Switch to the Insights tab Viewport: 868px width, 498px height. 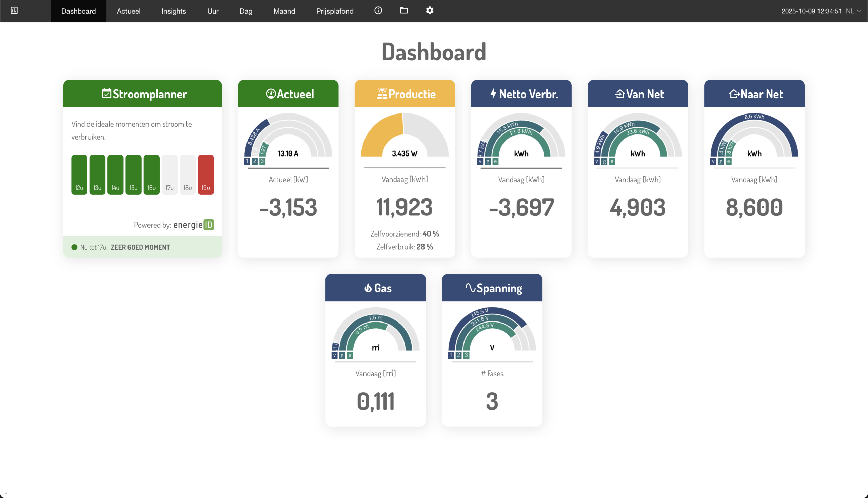click(174, 11)
